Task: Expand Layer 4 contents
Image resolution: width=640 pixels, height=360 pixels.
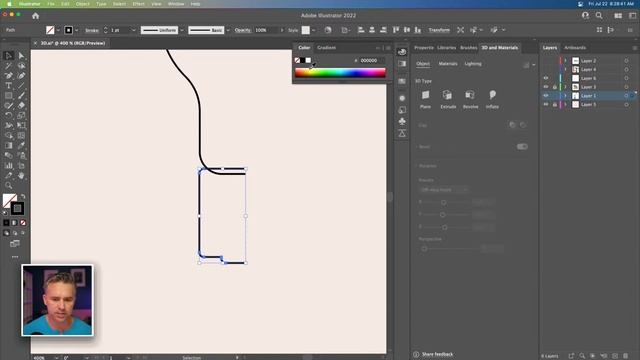Action: (566, 69)
